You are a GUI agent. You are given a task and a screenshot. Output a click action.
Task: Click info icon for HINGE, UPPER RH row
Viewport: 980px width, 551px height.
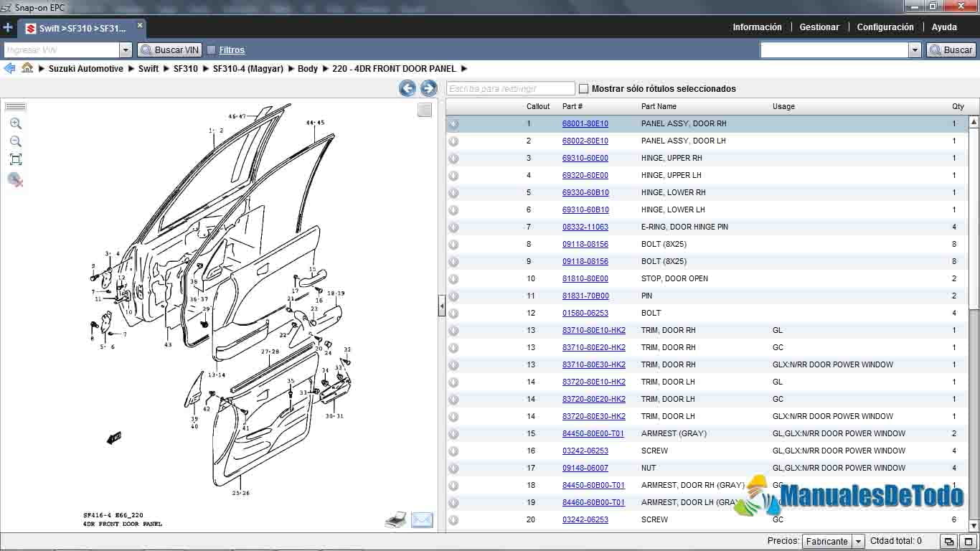453,159
